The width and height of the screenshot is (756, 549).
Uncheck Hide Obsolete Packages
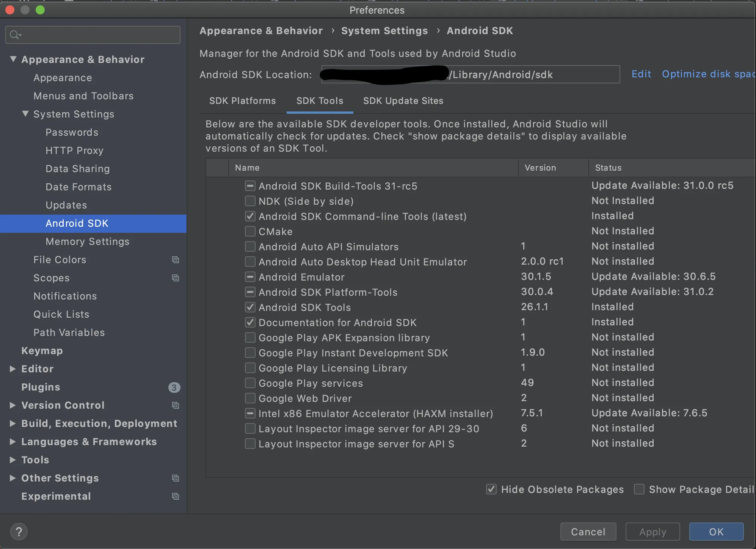click(491, 489)
